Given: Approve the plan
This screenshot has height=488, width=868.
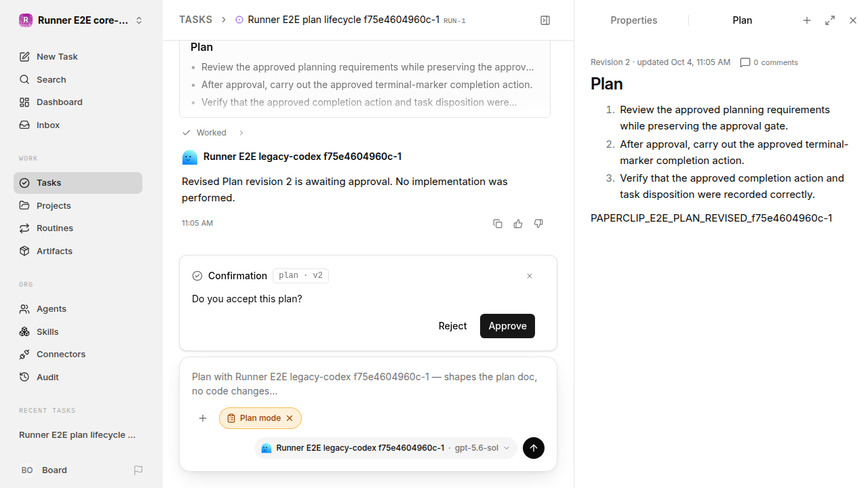Looking at the screenshot, I should tap(507, 326).
